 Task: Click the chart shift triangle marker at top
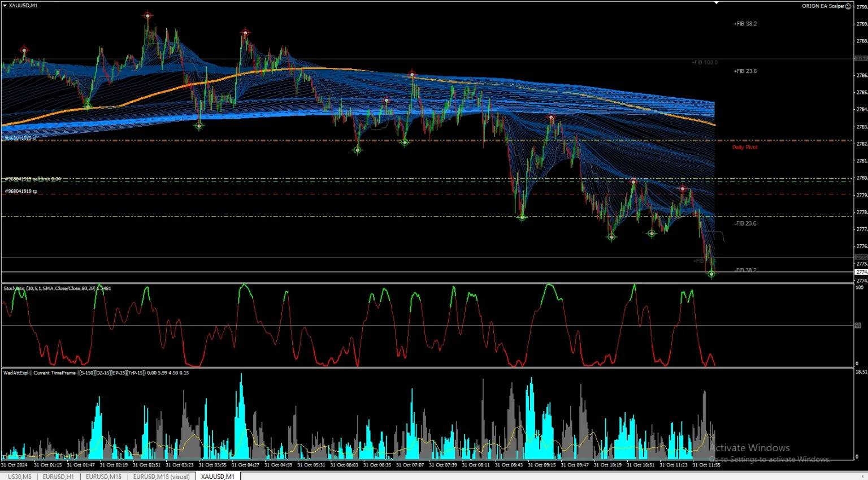(717, 3)
